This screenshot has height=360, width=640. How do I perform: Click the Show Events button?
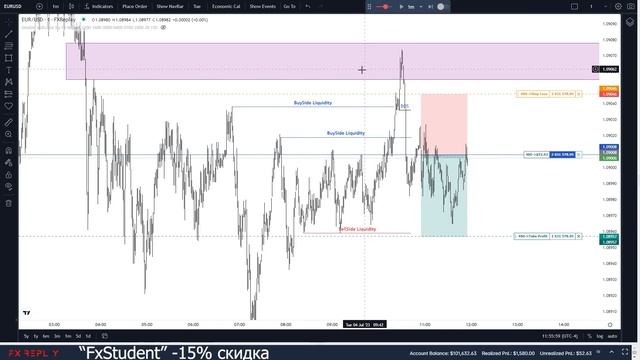[x=262, y=7]
